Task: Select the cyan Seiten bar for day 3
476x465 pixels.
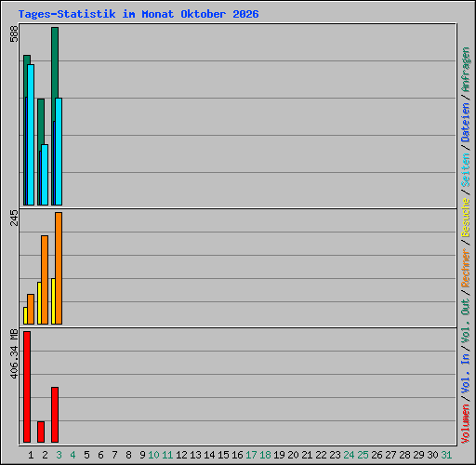Action: (59, 152)
